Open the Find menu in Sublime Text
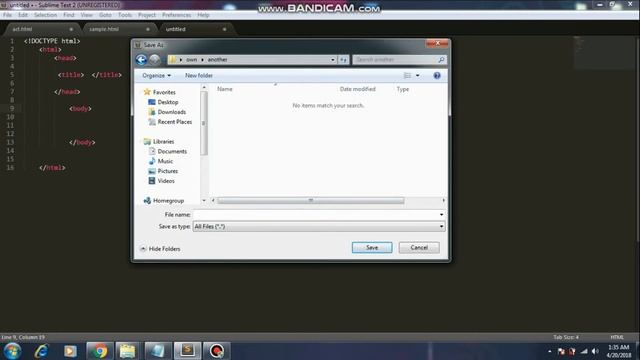This screenshot has width=640, height=360. point(69,15)
